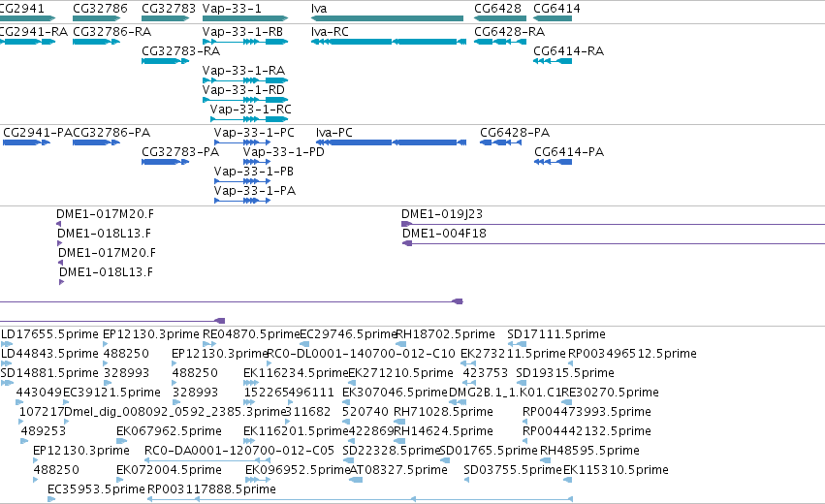The height and width of the screenshot is (504, 825).
Task: Click the 489253 feature label
Action: click(x=44, y=431)
